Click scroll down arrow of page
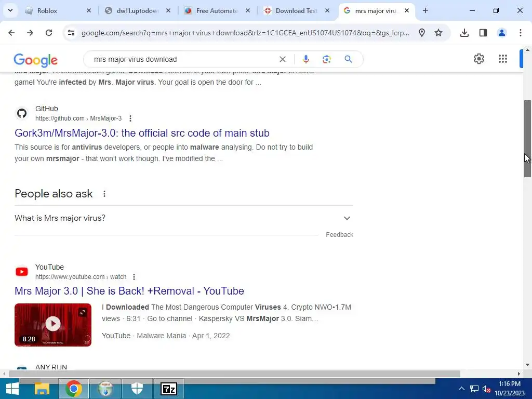 [x=527, y=365]
